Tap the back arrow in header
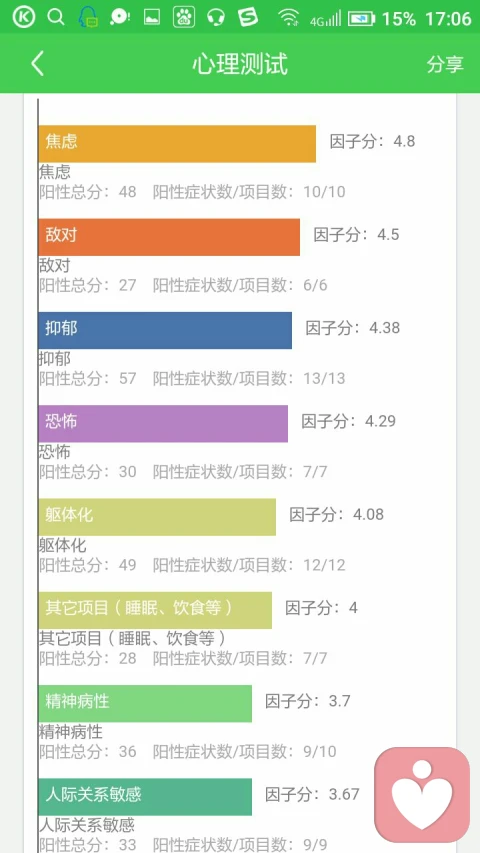 click(x=37, y=64)
